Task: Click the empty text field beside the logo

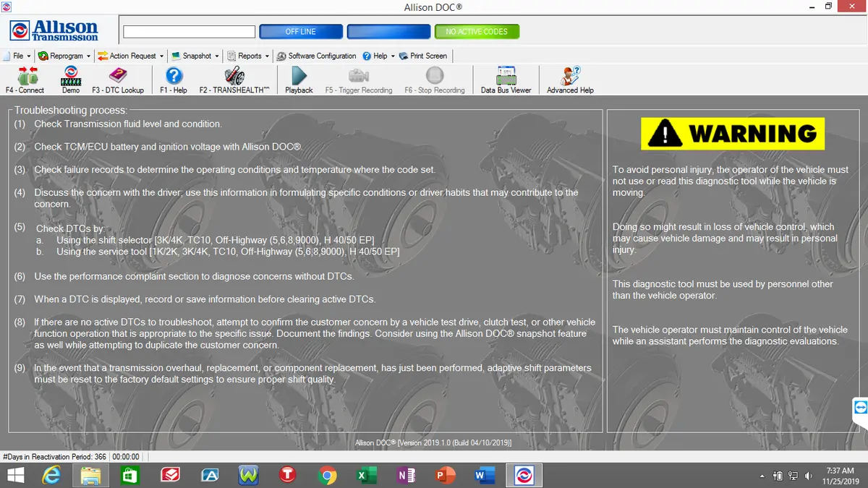Action: [x=190, y=32]
